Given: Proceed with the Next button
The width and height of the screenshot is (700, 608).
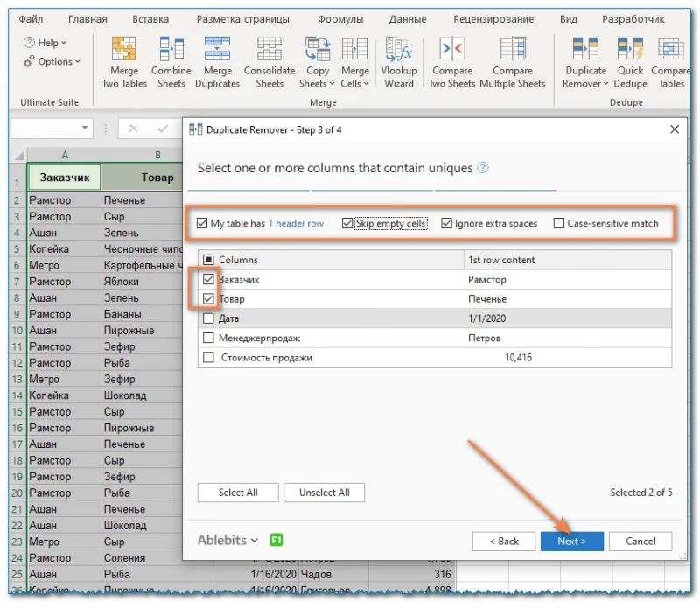Looking at the screenshot, I should pos(571,541).
